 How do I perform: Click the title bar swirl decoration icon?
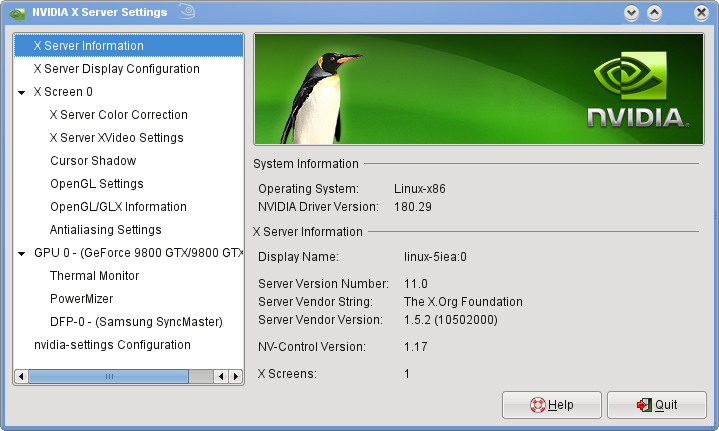click(x=187, y=11)
